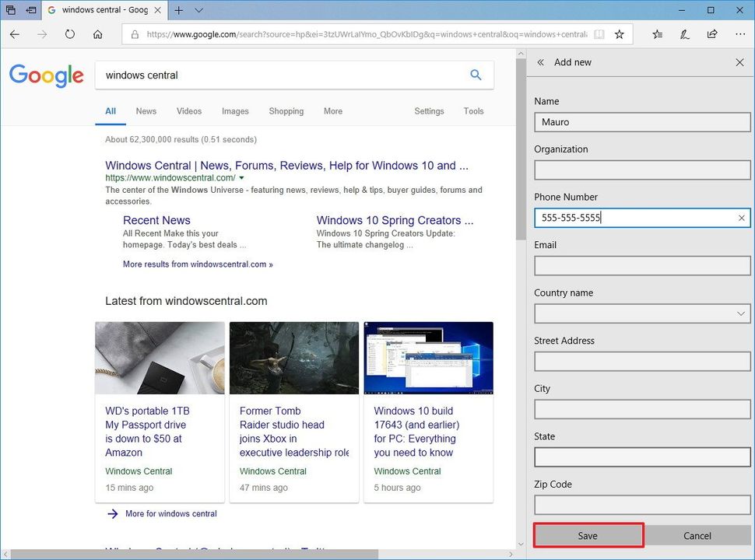The image size is (755, 560).
Task: Refresh the current page
Action: coord(70,34)
